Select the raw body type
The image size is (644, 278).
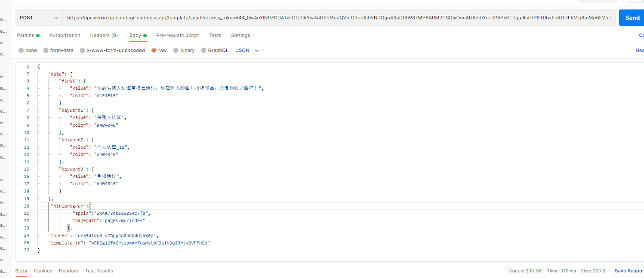point(159,50)
